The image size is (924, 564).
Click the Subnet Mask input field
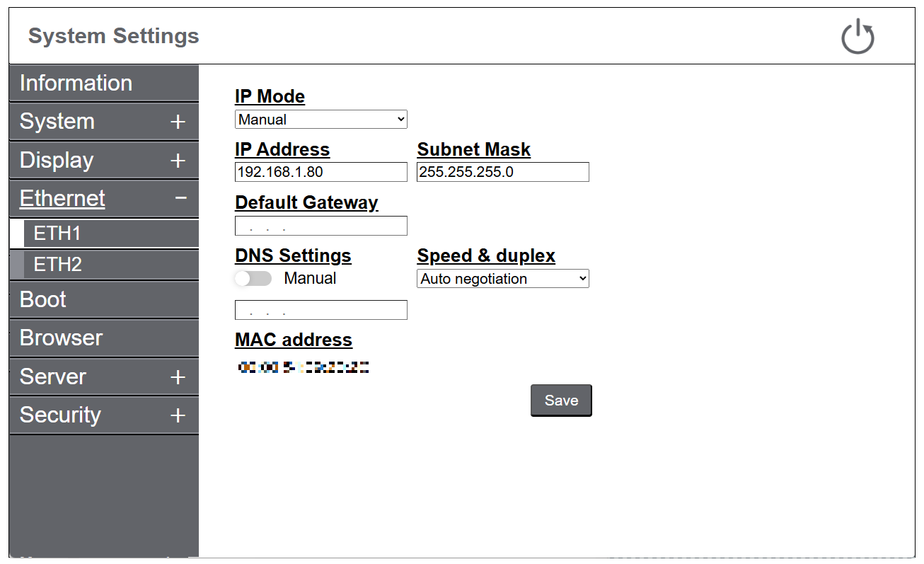coord(502,172)
